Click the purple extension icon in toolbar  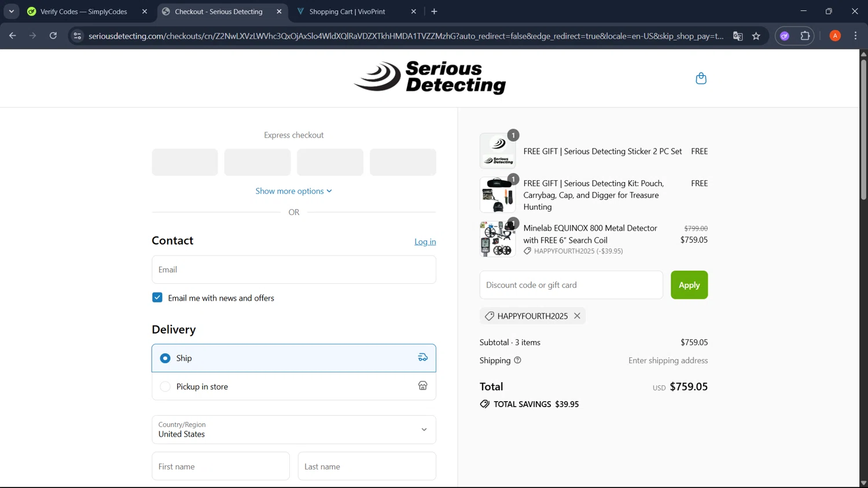(x=785, y=36)
